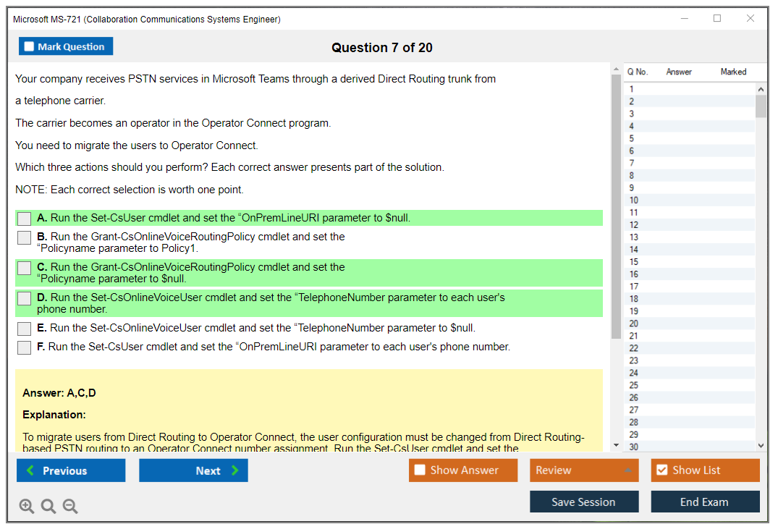Toggle the Show Answer checkbox
This screenshot has width=778, height=532.
[x=420, y=470]
